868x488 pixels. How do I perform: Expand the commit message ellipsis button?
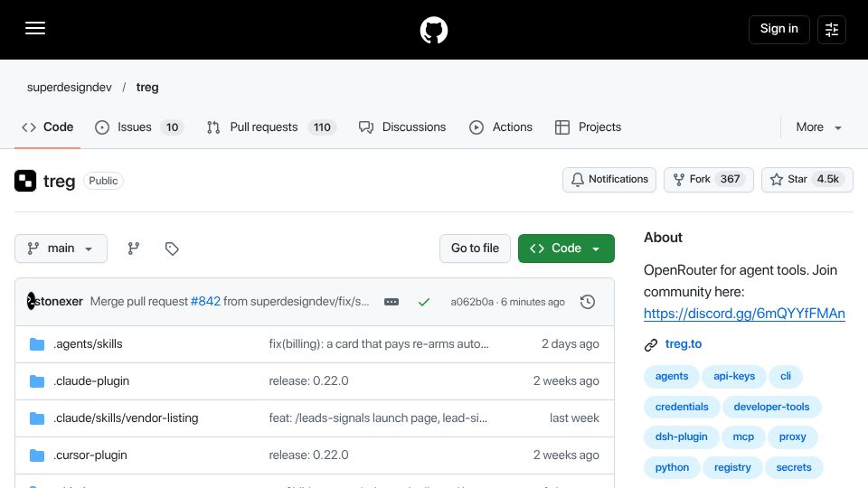pyautogui.click(x=392, y=302)
